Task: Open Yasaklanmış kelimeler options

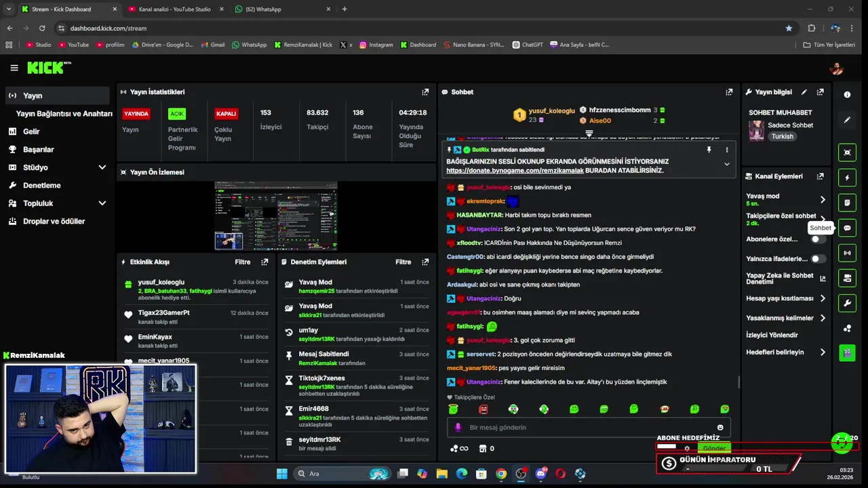Action: (x=823, y=318)
